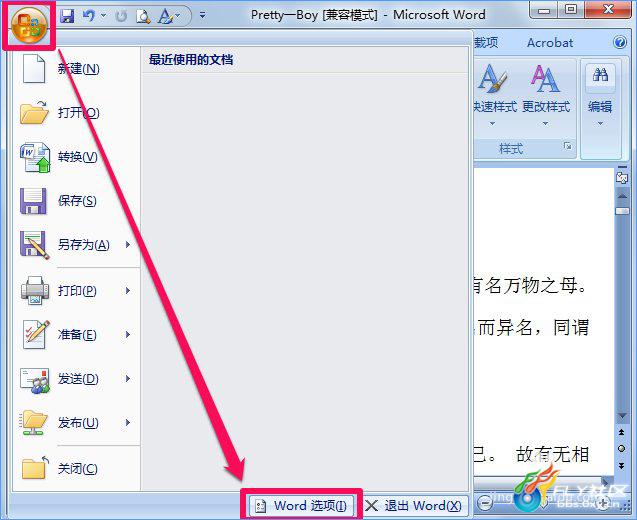The width and height of the screenshot is (637, 520).
Task: Click the Prepare checklist icon
Action: (36, 334)
